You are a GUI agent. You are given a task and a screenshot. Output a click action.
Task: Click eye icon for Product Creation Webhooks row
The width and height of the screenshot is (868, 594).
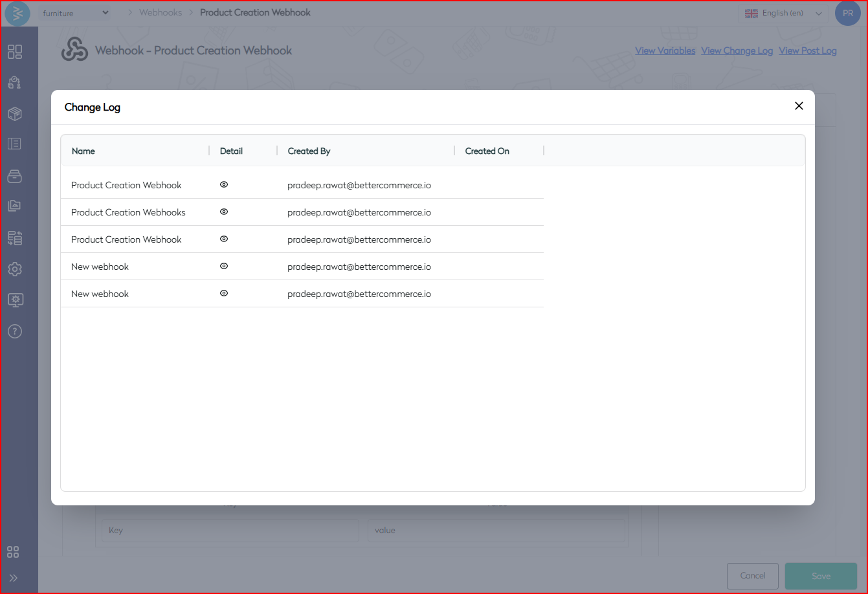[x=224, y=212]
